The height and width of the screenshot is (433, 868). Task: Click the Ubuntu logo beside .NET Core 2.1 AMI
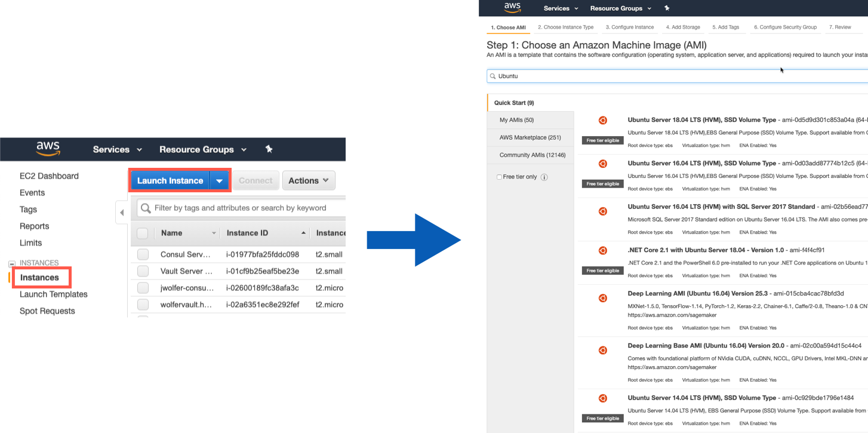coord(603,250)
